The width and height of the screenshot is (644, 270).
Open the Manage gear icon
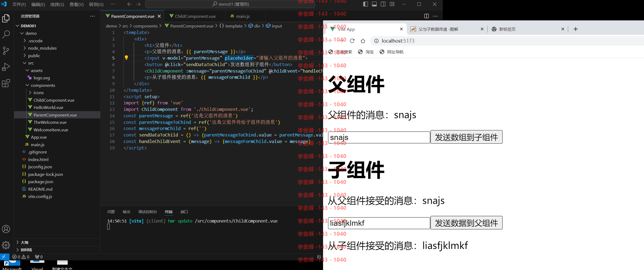pyautogui.click(x=6, y=245)
